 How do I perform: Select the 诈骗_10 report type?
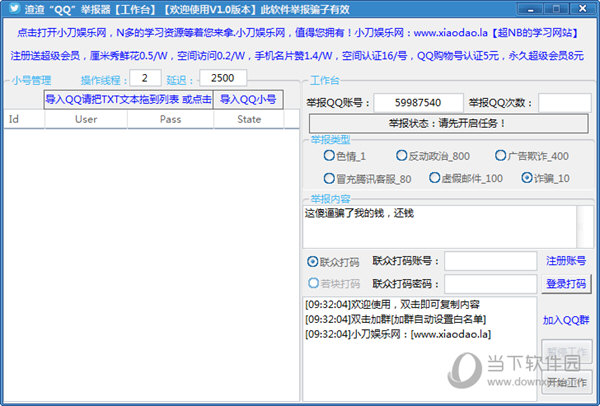click(546, 178)
